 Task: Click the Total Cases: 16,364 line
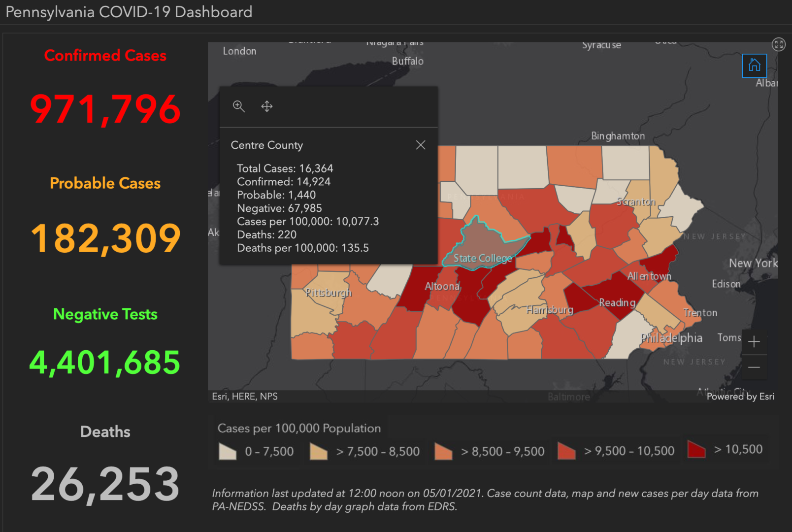tap(285, 168)
